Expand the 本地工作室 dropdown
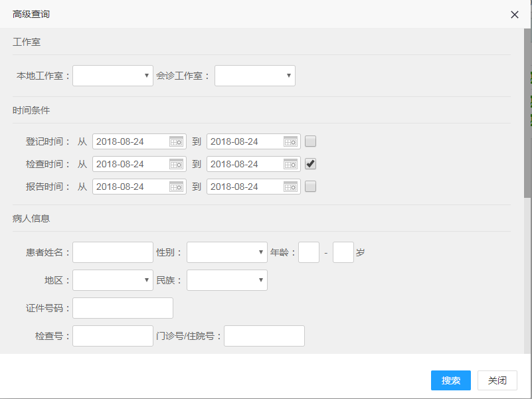 [113, 76]
